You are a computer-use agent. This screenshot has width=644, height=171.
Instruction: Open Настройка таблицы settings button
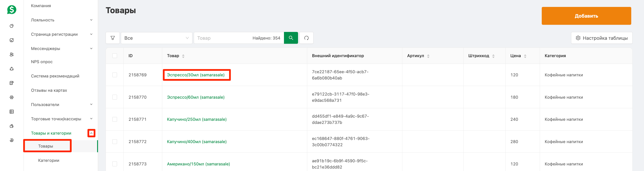click(601, 38)
